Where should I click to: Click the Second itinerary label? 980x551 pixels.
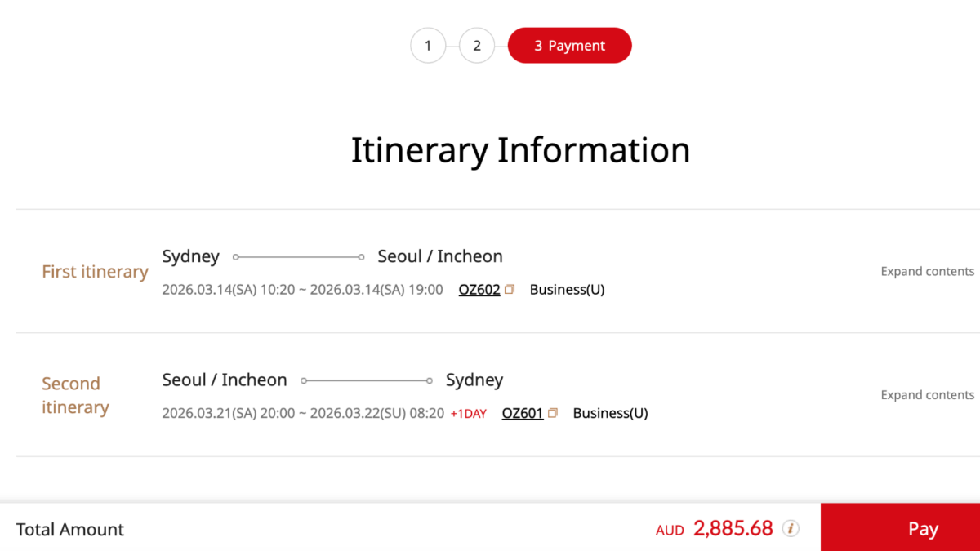[75, 395]
